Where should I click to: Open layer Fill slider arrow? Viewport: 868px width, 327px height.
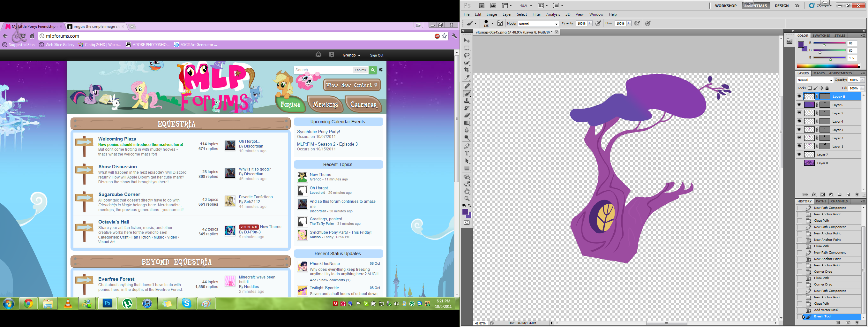[862, 88]
